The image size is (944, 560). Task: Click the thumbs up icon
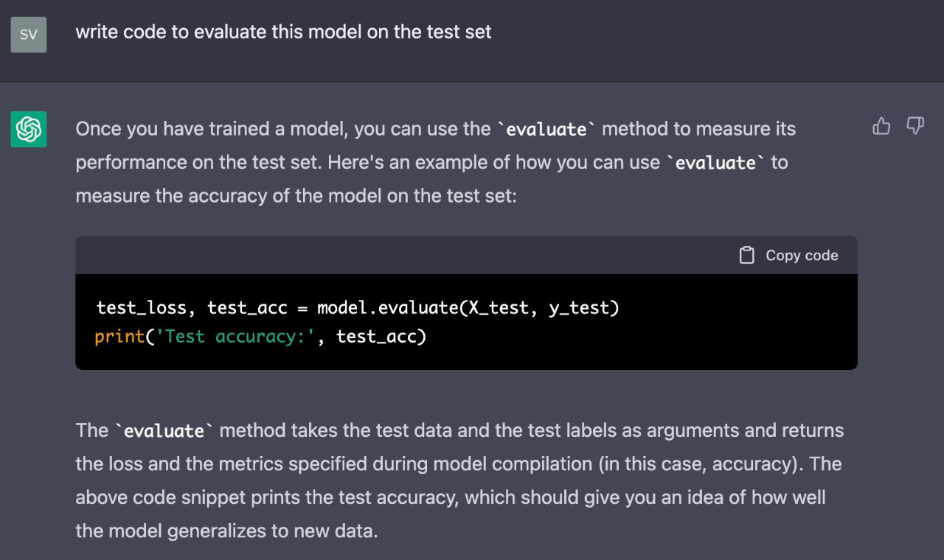coord(881,127)
